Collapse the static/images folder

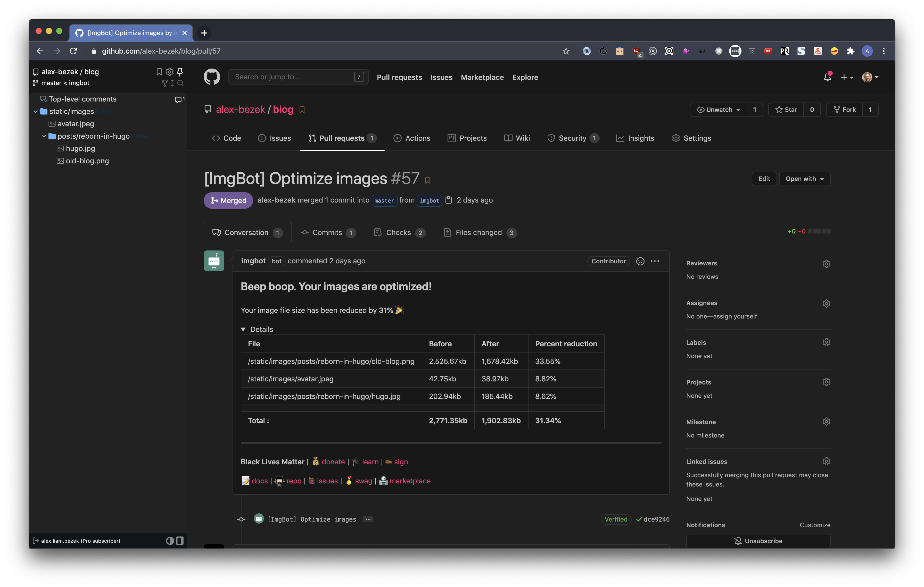(36, 112)
